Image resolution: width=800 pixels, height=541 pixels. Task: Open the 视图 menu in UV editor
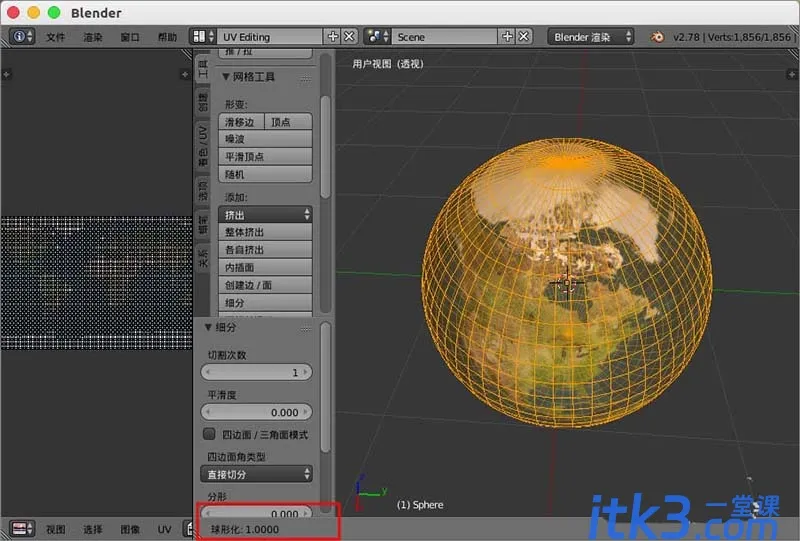pyautogui.click(x=56, y=529)
